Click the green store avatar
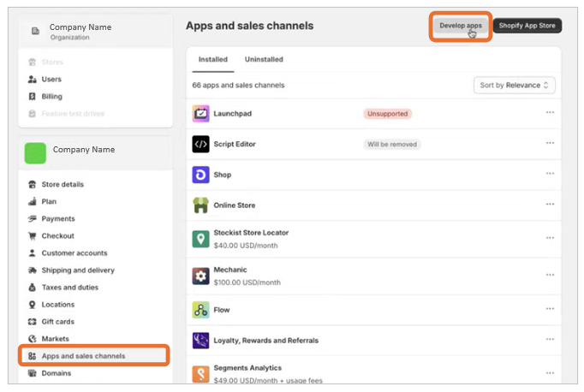Screen dimensions: 584x392 [35, 153]
